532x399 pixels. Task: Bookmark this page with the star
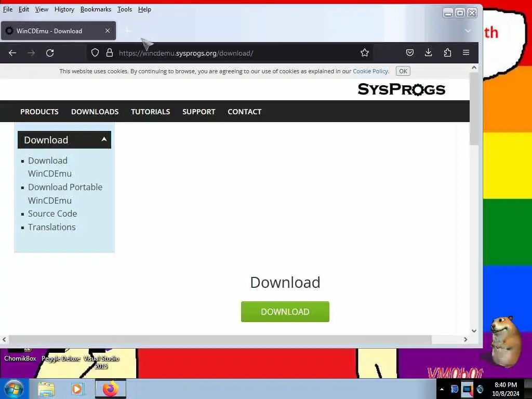pyautogui.click(x=365, y=52)
